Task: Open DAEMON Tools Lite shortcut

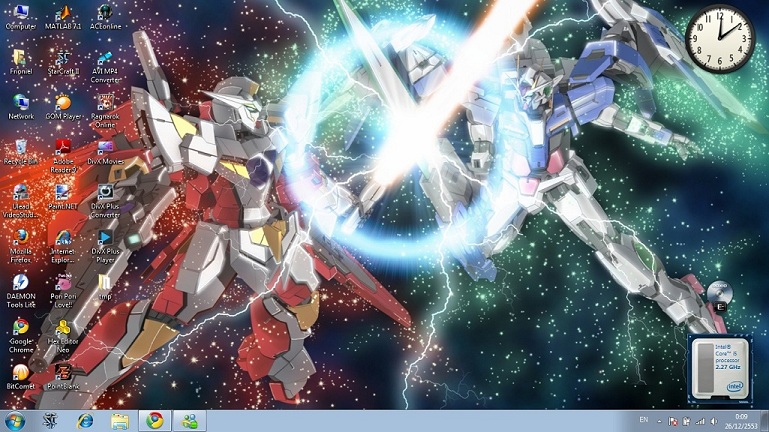Action: [x=21, y=292]
